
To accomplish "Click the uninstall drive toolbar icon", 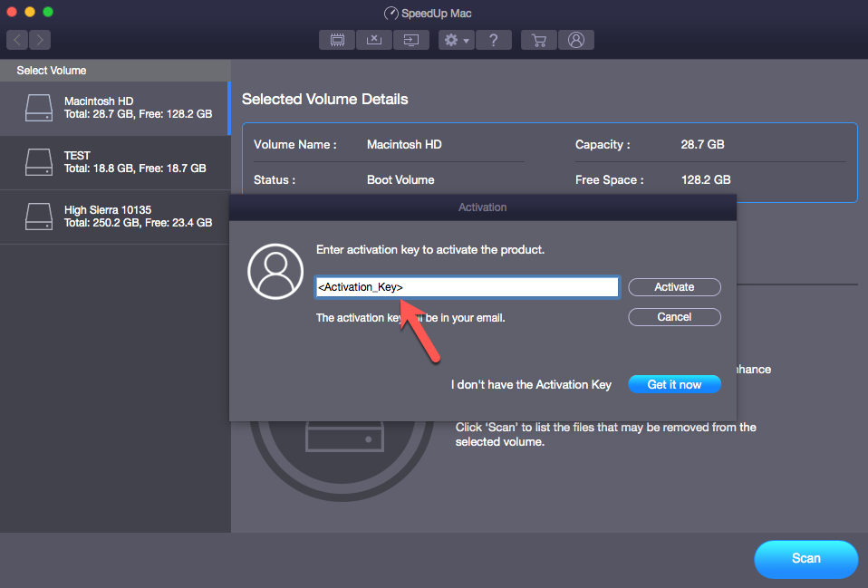I will tap(374, 40).
